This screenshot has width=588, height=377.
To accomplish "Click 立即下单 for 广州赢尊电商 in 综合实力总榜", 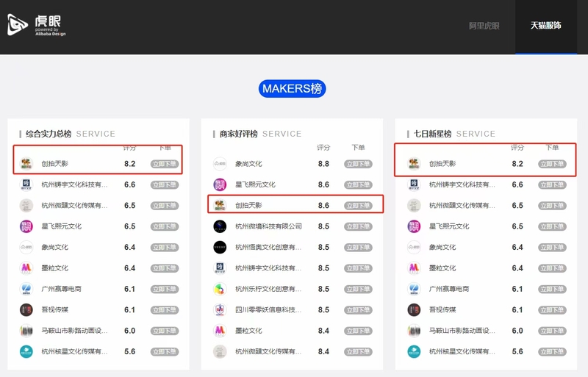I will [x=165, y=290].
